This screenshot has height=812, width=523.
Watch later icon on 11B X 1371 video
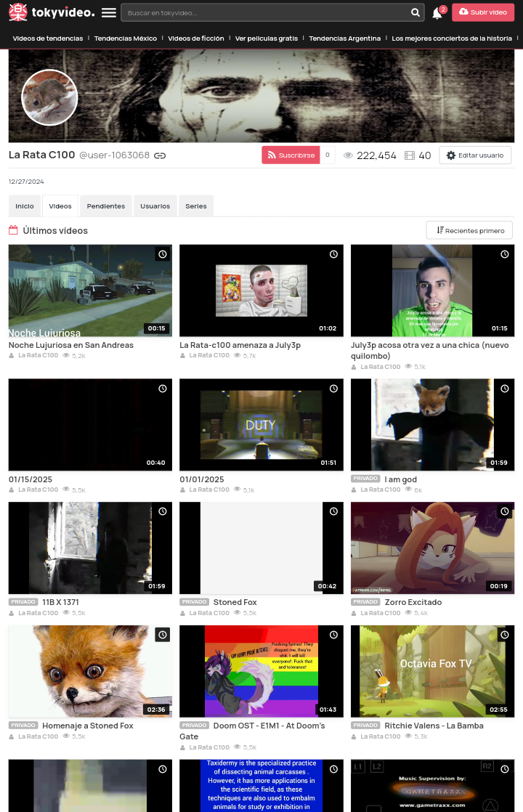pos(163,511)
